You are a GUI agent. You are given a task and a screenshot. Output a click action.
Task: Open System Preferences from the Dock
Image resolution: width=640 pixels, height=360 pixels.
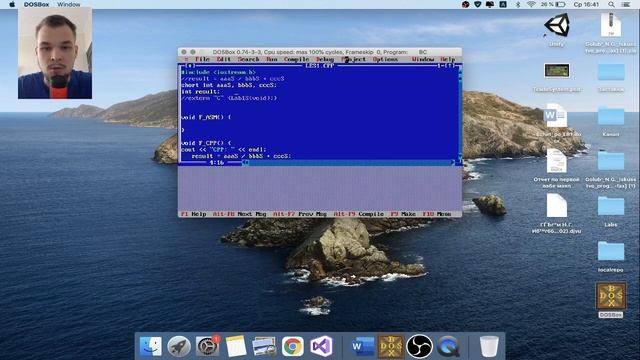(207, 346)
